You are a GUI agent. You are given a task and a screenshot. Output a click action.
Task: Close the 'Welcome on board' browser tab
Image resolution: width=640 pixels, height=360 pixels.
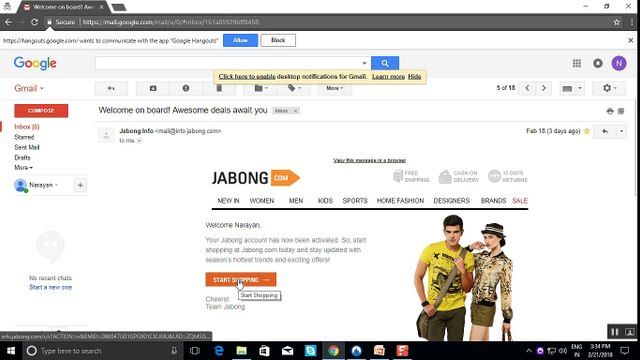(x=102, y=7)
